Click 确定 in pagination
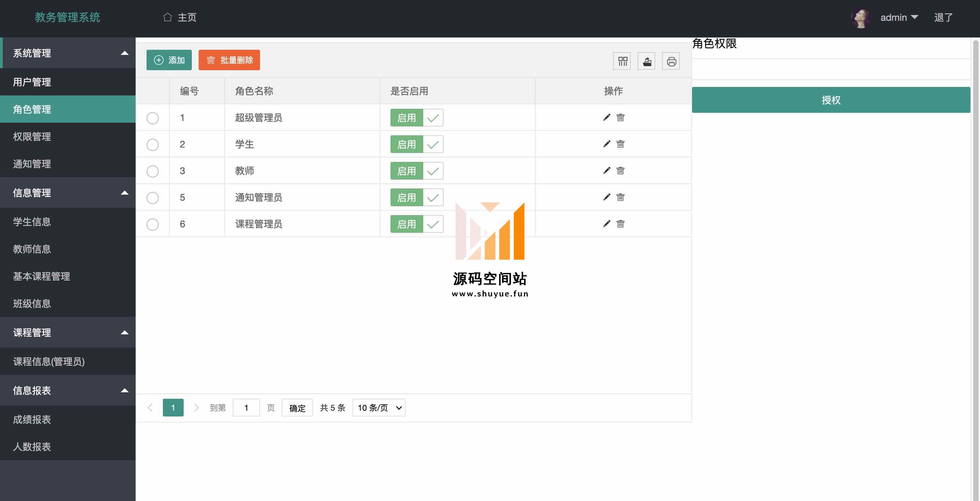Viewport: 980px width, 501px height. [x=297, y=408]
